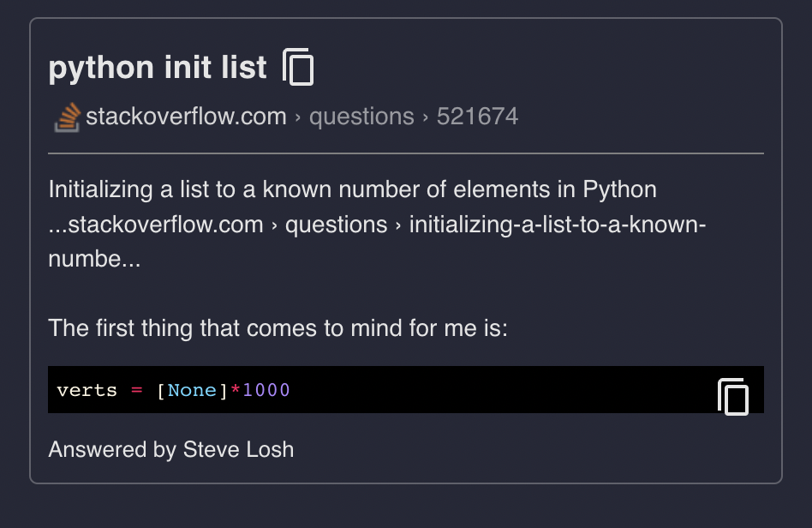Click horizontal divider below the breadcrumb
The height and width of the screenshot is (528, 812).
click(405, 153)
